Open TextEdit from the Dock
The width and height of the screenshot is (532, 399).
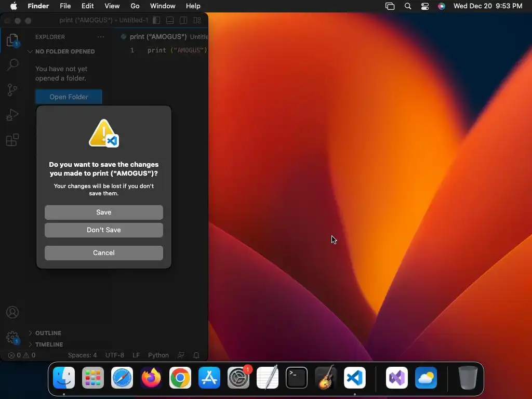[x=268, y=377]
